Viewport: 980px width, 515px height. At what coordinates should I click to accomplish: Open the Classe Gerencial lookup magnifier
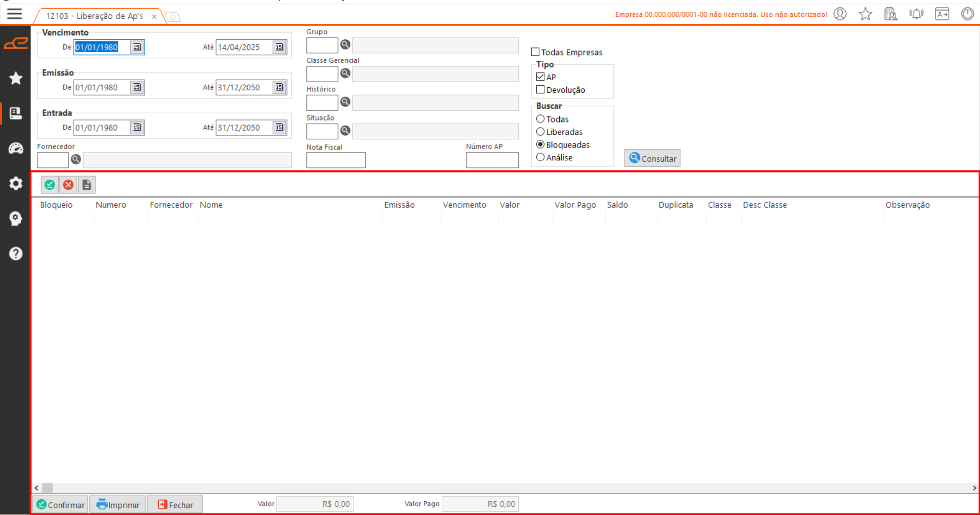[345, 73]
